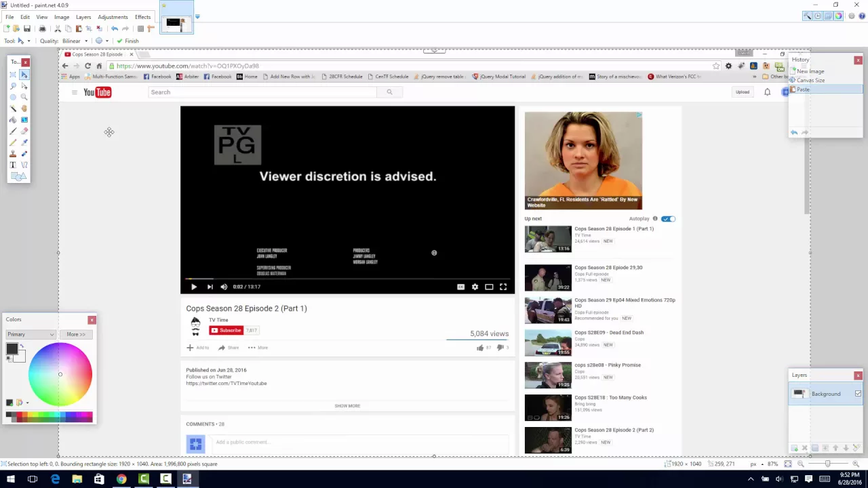This screenshot has height=488, width=868.
Task: Select the Paint Bucket tool
Action: pos(13,120)
